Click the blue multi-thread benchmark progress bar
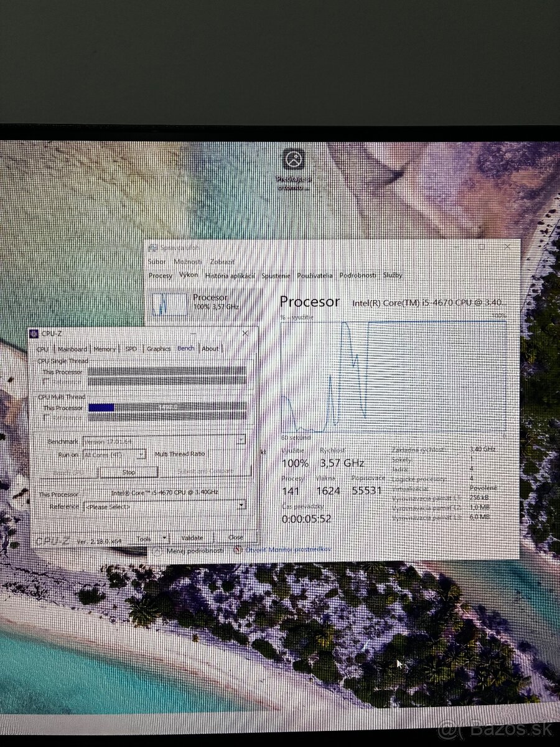This screenshot has height=747, width=560. click(103, 406)
